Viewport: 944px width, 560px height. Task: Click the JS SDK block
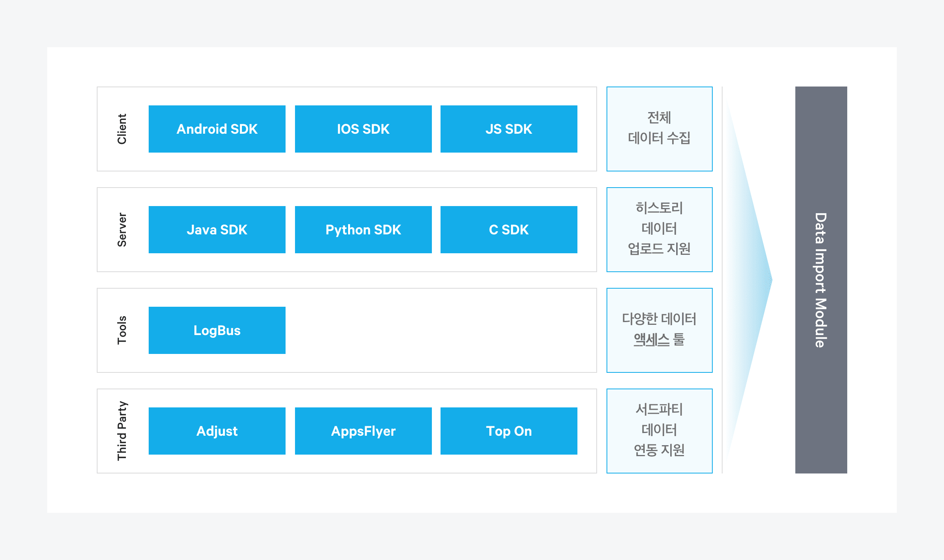point(509,129)
